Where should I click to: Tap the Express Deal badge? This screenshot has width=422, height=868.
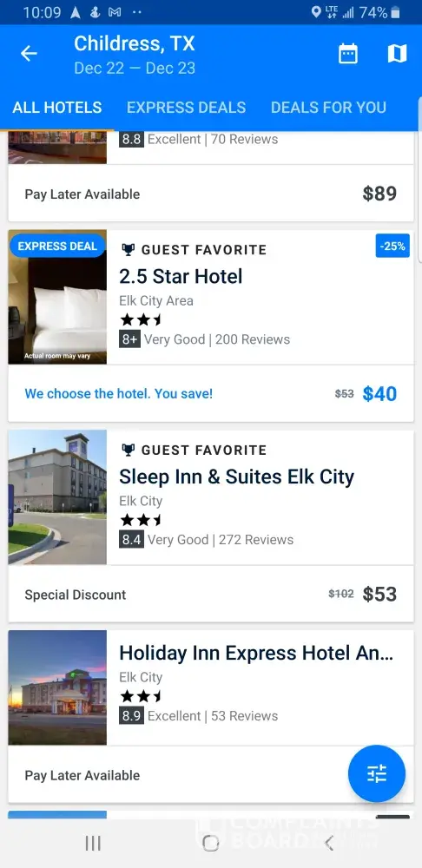click(x=57, y=246)
